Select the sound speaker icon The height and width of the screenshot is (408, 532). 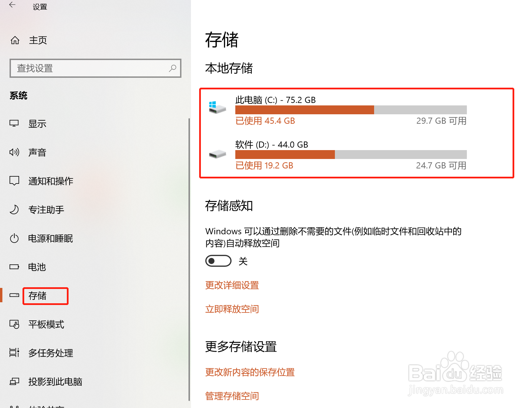pyautogui.click(x=14, y=152)
